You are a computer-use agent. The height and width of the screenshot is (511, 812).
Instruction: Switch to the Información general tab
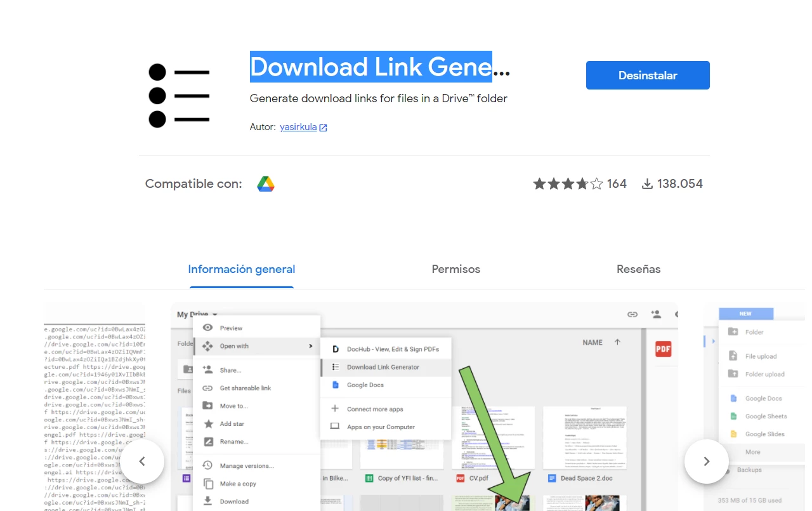pyautogui.click(x=242, y=269)
